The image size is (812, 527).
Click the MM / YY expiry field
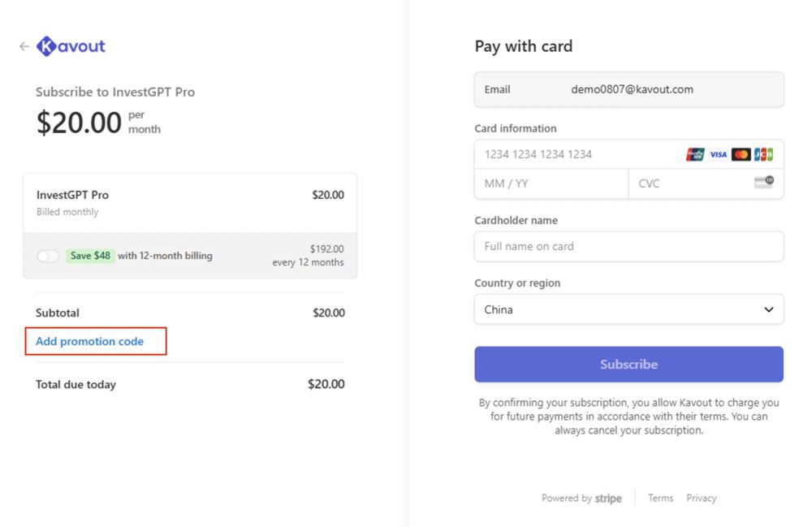(x=551, y=184)
